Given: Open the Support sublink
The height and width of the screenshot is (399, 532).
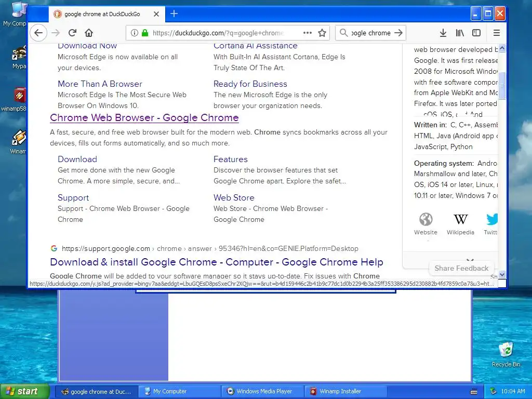Looking at the screenshot, I should point(73,198).
